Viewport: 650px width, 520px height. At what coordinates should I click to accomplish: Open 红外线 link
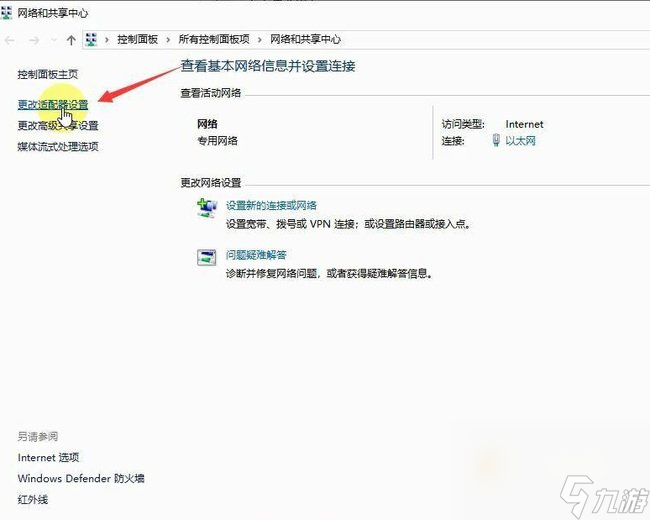pos(33,499)
